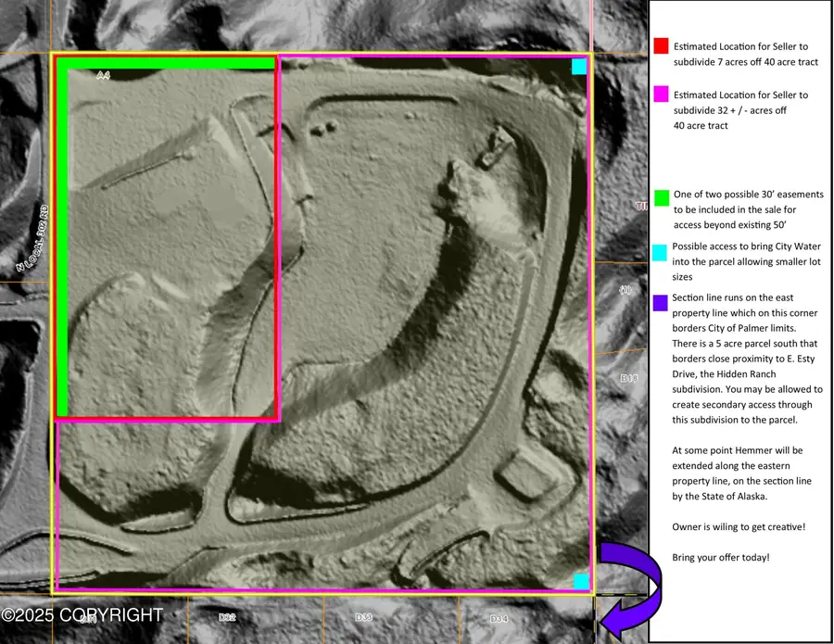Click the purple section line legend square
This screenshot has width=834, height=644.
pos(660,302)
